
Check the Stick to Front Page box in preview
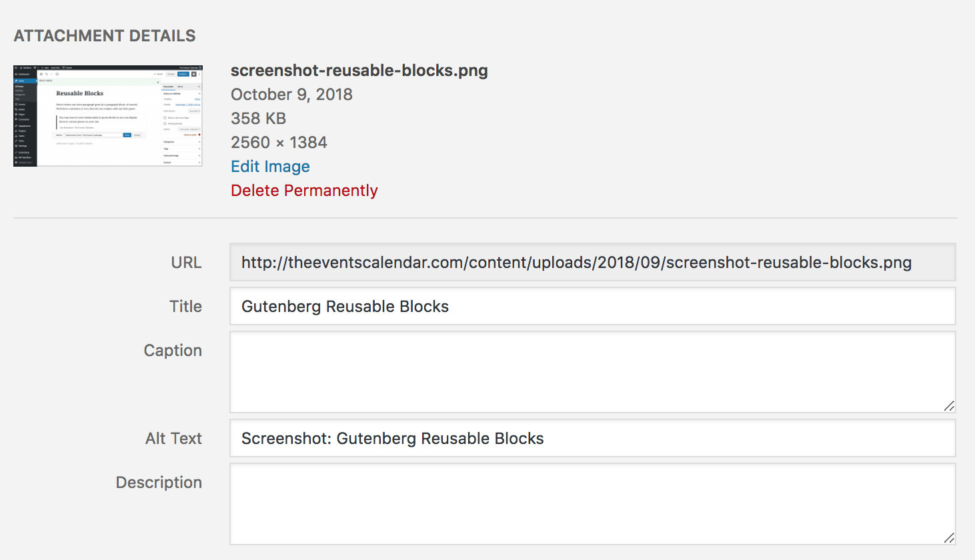pyautogui.click(x=165, y=118)
